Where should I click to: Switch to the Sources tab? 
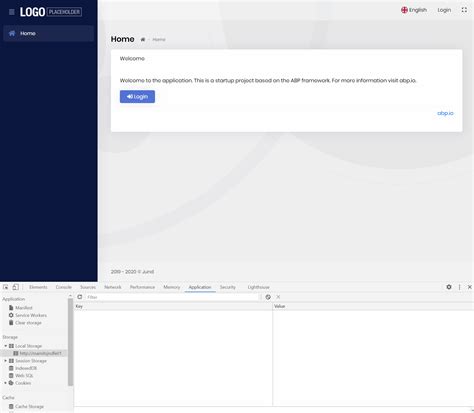pos(88,287)
